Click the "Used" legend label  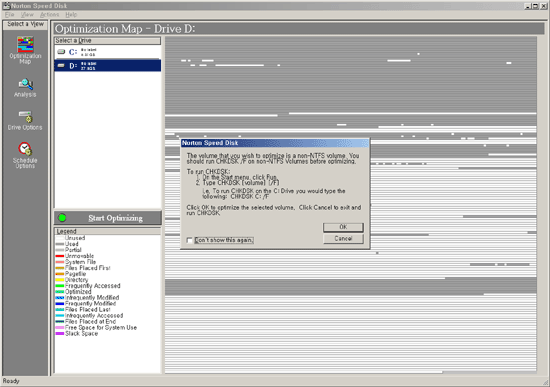click(72, 244)
